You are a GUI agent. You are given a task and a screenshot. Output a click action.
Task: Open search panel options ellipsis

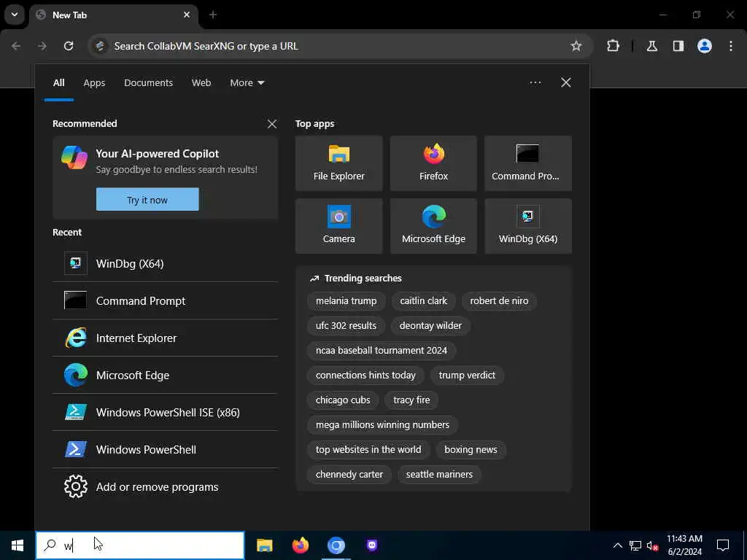coord(535,83)
